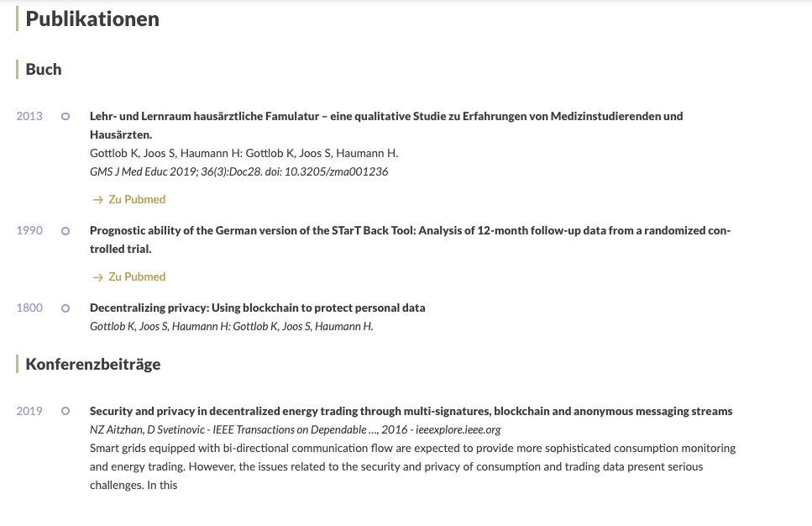The width and height of the screenshot is (812, 526).
Task: Click the Publikationen main heading
Action: coord(92,19)
